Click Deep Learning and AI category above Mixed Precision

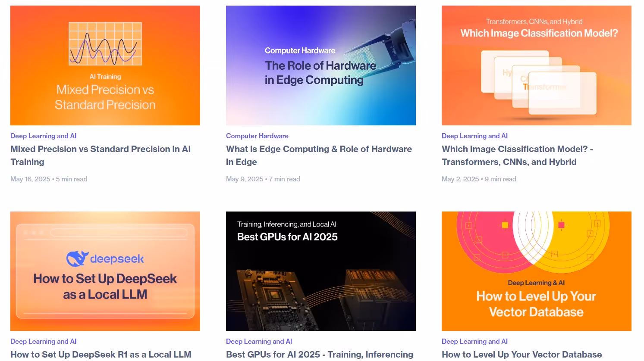pos(44,136)
